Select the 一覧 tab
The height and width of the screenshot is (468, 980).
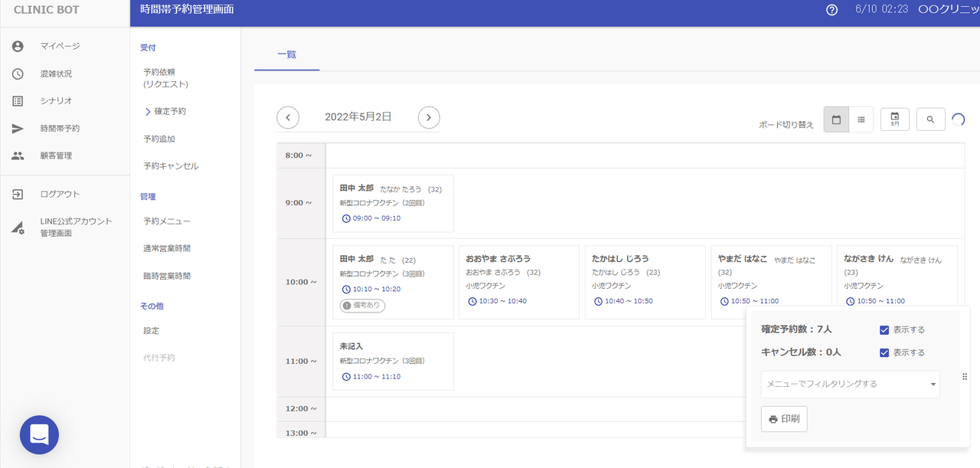click(287, 55)
